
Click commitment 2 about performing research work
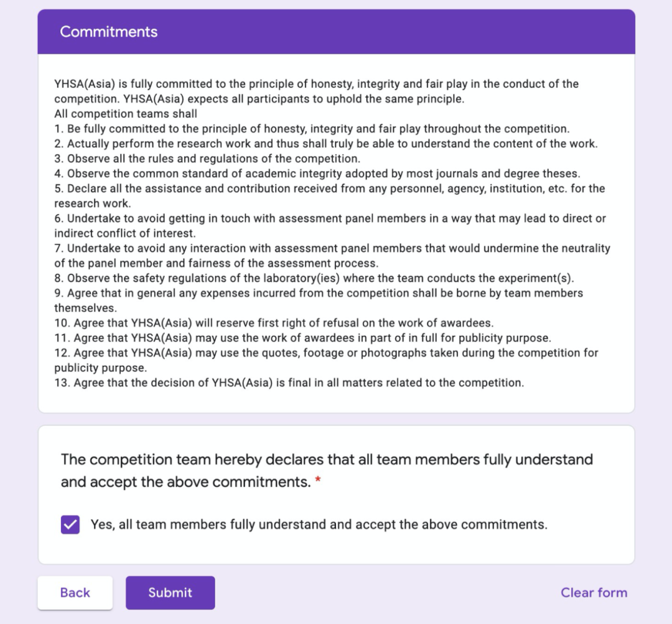(325, 144)
